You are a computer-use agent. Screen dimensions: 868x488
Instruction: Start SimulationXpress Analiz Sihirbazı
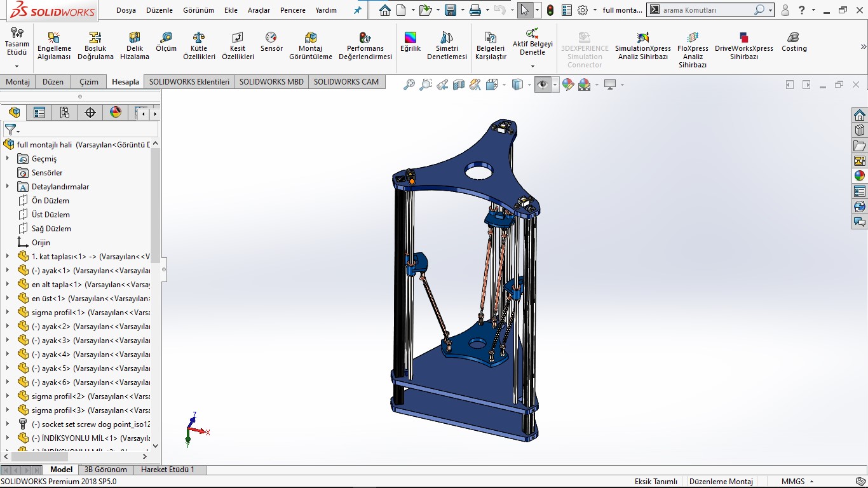[x=643, y=46]
